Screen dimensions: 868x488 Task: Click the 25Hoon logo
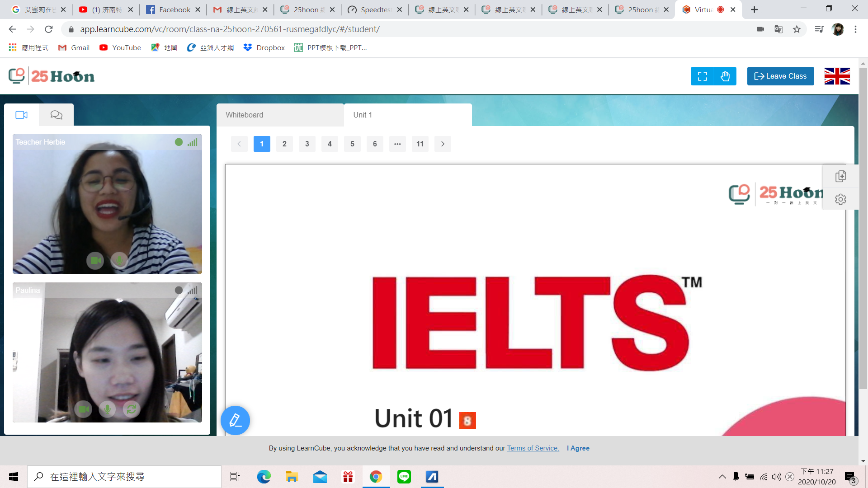pos(52,76)
